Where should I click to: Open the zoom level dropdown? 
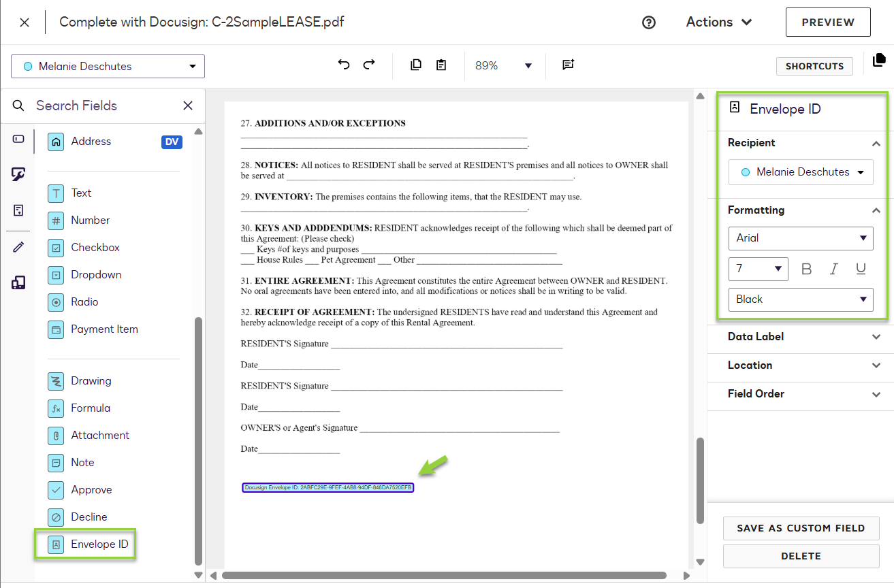click(x=528, y=65)
